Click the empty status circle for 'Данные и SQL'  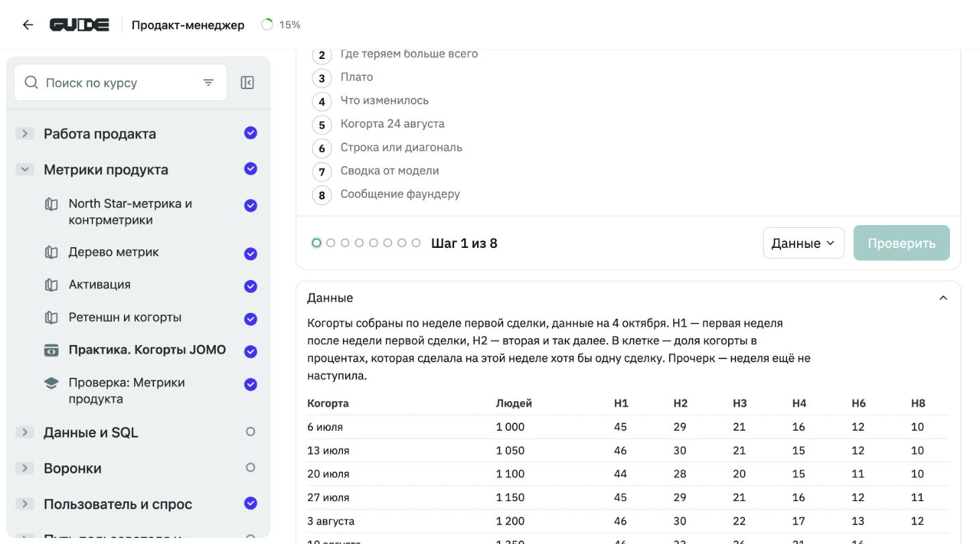(x=251, y=432)
